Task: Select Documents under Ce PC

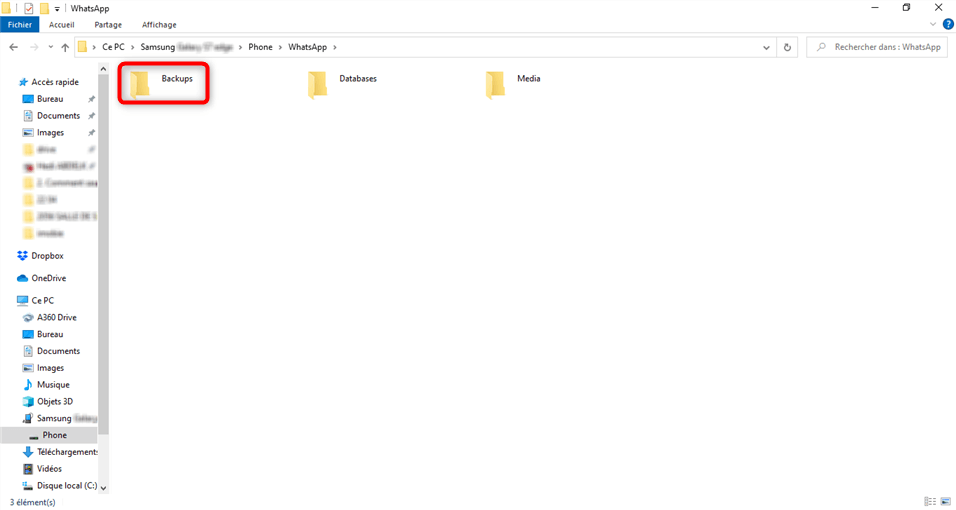Action: coord(59,351)
